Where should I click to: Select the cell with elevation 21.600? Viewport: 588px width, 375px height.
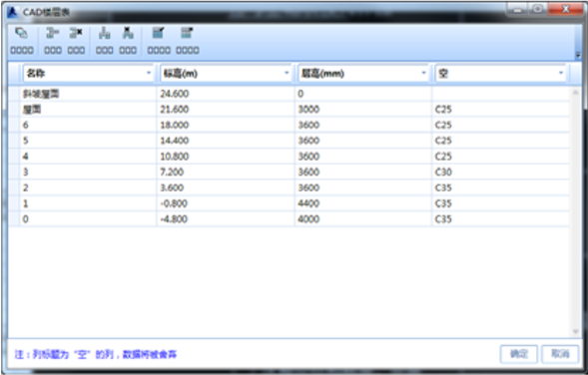click(226, 110)
